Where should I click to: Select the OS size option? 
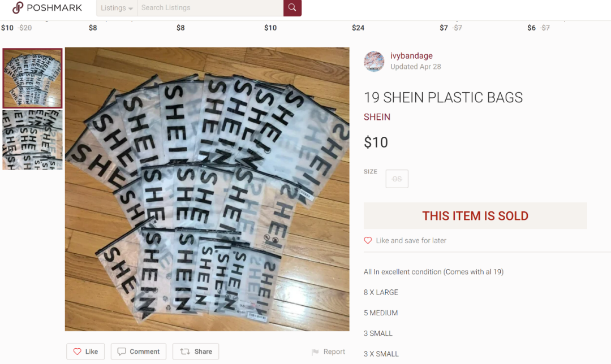point(397,179)
